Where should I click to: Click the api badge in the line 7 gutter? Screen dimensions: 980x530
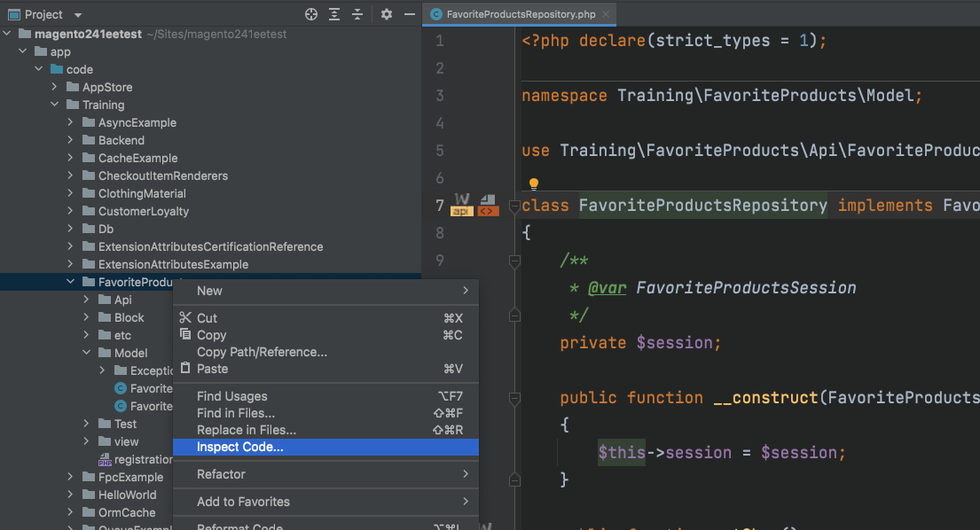point(460,210)
